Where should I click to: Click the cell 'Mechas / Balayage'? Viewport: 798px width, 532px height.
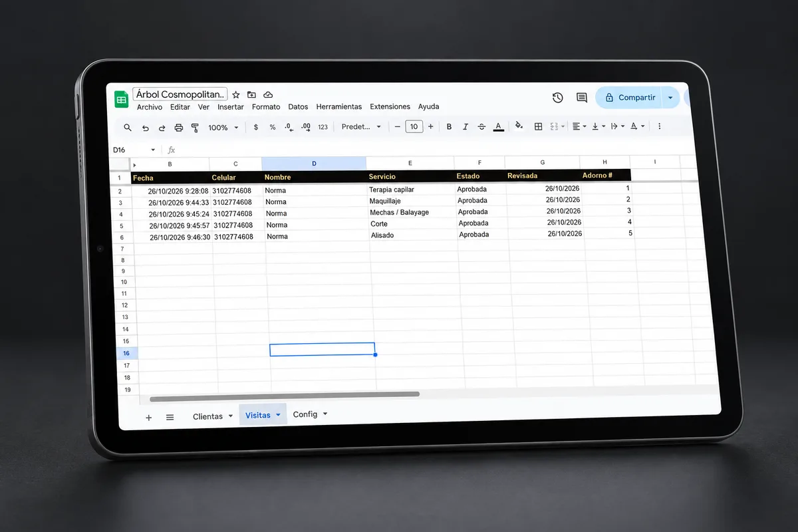(x=414, y=213)
